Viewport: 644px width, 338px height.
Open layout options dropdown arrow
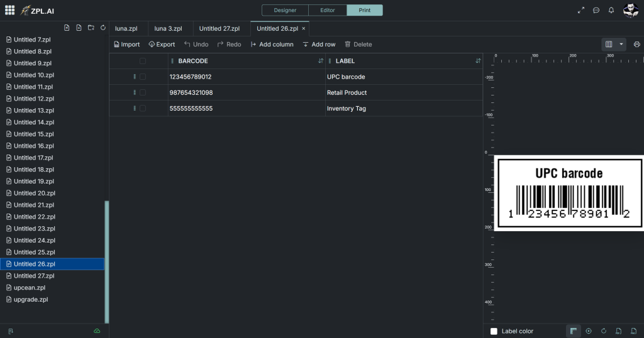pyautogui.click(x=621, y=45)
